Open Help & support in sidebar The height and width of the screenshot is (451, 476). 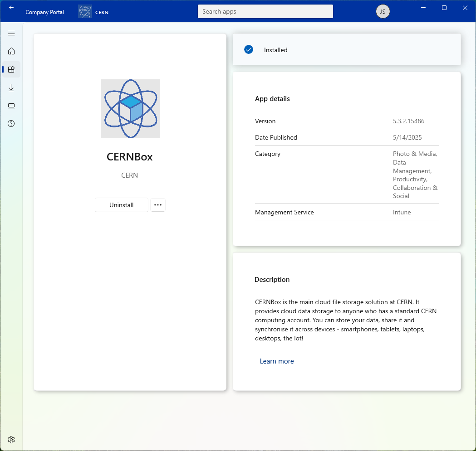(11, 124)
